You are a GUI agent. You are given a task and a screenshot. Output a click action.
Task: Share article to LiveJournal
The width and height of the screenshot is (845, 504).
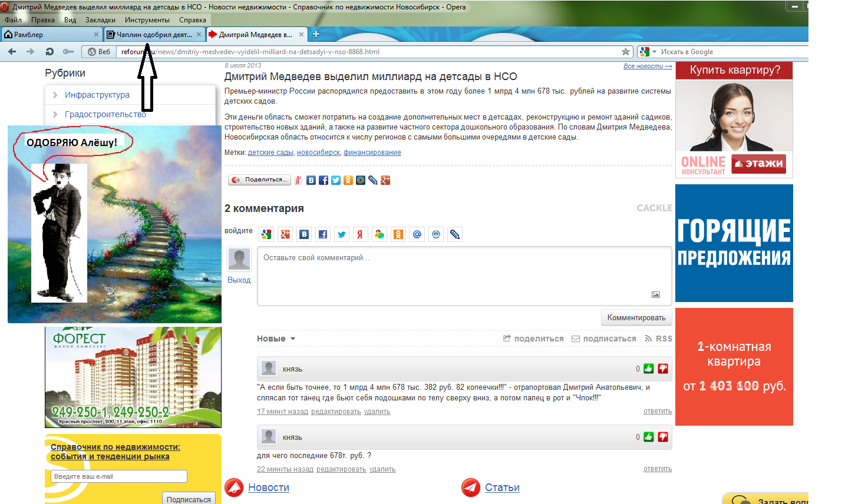coord(373,180)
